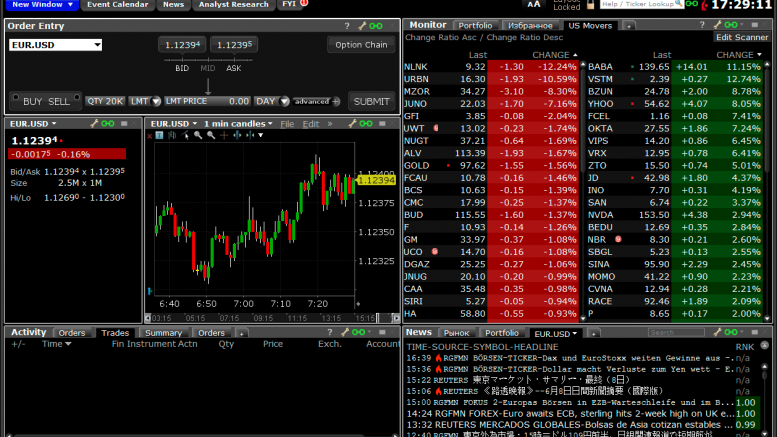Click the BID price 1.12394 button
The image size is (777, 437).
coord(182,45)
